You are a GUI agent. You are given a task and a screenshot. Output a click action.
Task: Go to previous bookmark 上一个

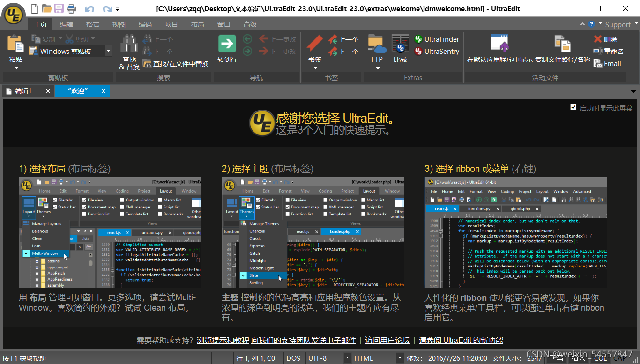343,39
